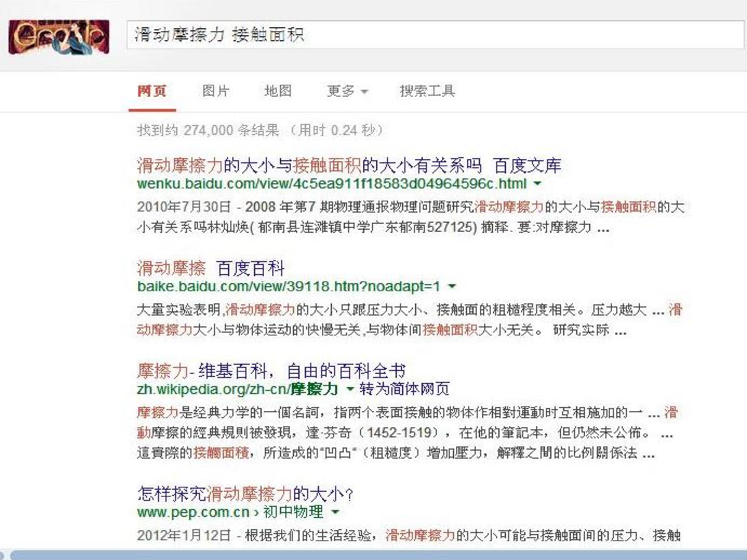747x560 pixels.
Task: Expand arrow next to wenku.baidu.com URL
Action: point(537,183)
